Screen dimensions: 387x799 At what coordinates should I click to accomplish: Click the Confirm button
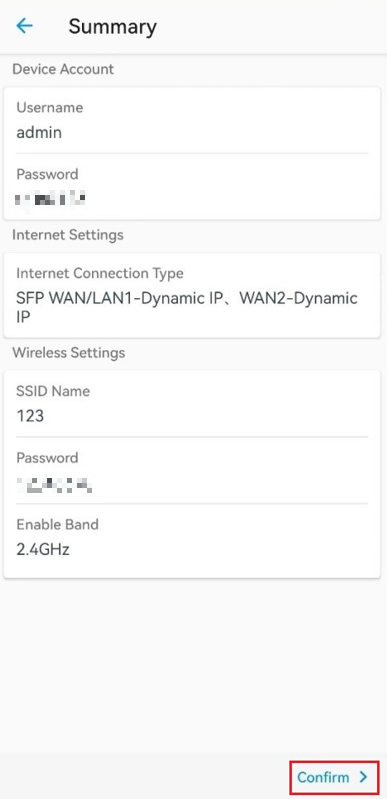pos(334,777)
